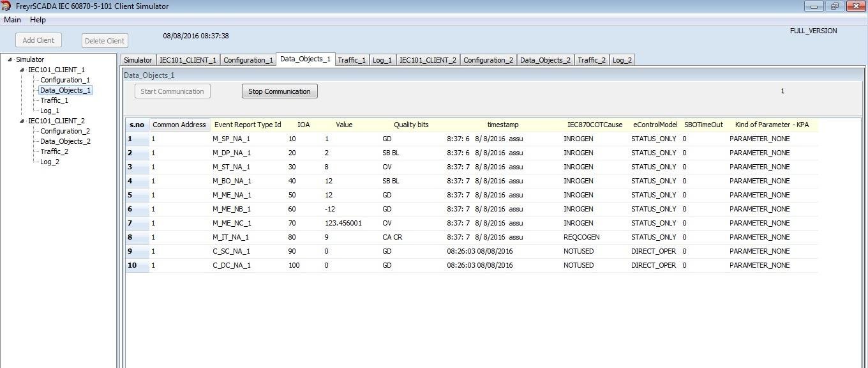
Task: Open the Main menu
Action: tap(12, 20)
